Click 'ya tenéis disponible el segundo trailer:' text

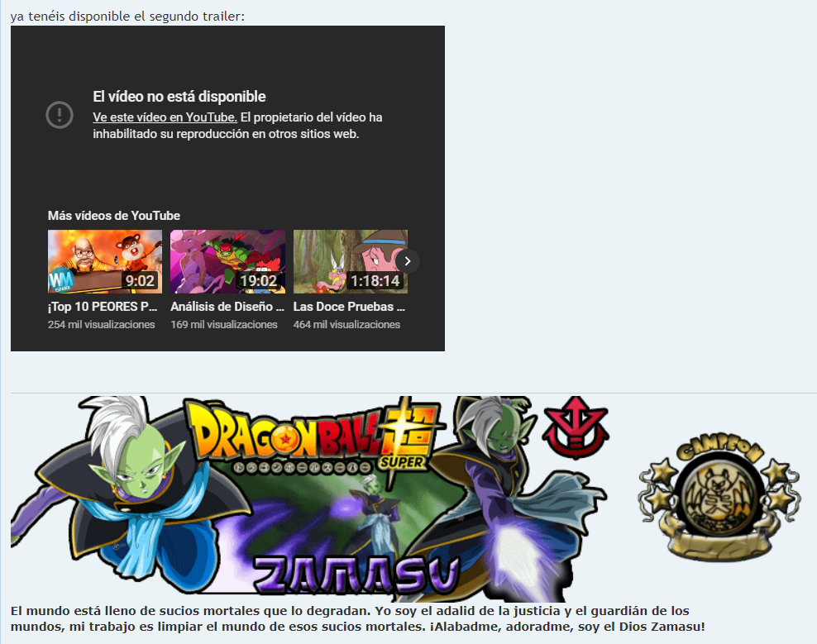pyautogui.click(x=127, y=17)
